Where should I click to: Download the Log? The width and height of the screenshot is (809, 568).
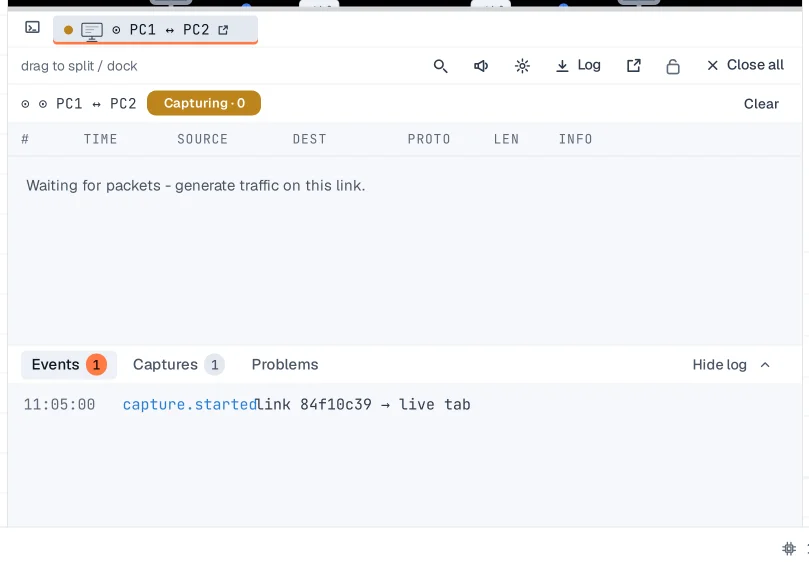tap(578, 66)
